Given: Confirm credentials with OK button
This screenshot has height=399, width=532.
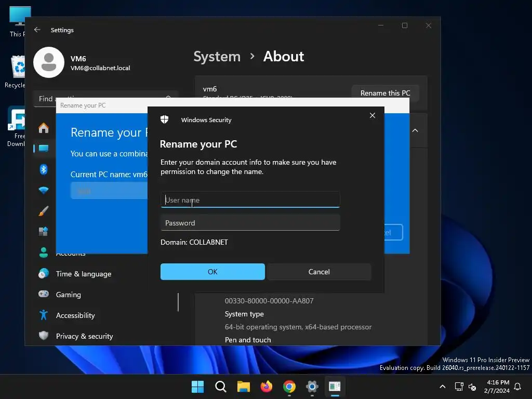Looking at the screenshot, I should click(x=212, y=272).
